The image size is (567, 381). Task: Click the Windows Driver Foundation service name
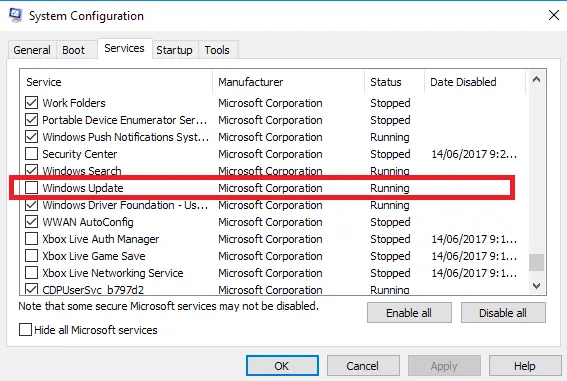(125, 205)
